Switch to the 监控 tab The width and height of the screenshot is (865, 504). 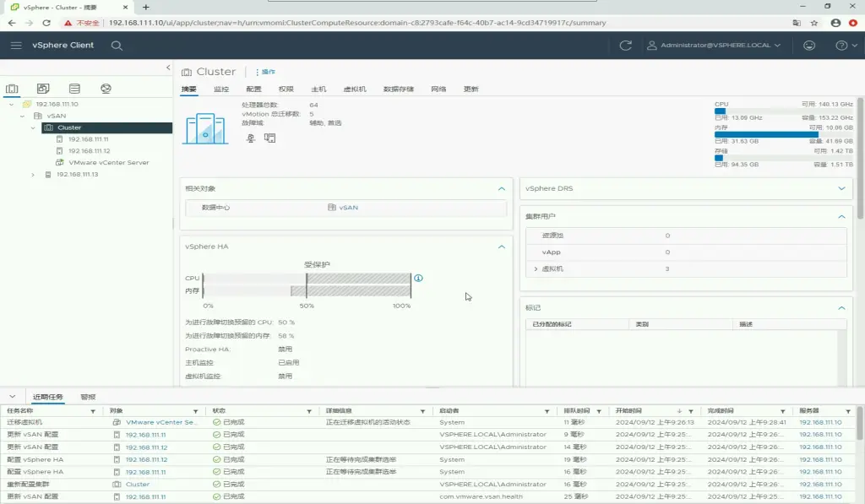[x=221, y=89]
